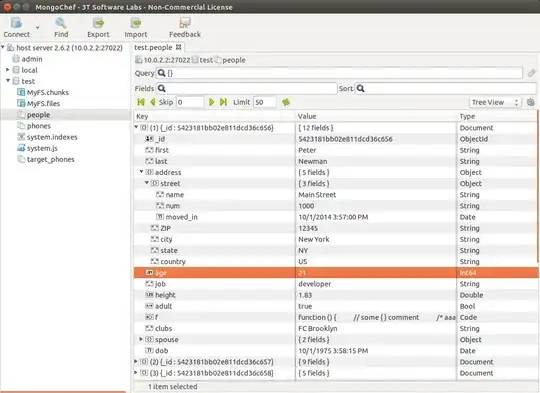Click the people breadcrumb
The height and width of the screenshot is (393, 540).
click(230, 60)
